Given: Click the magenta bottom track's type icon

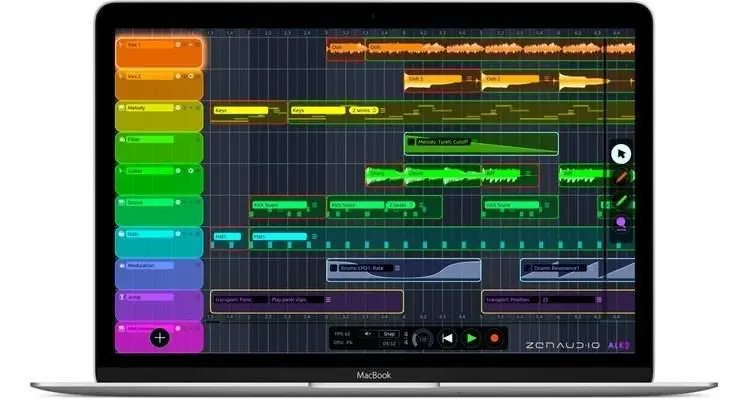Looking at the screenshot, I should [x=121, y=329].
